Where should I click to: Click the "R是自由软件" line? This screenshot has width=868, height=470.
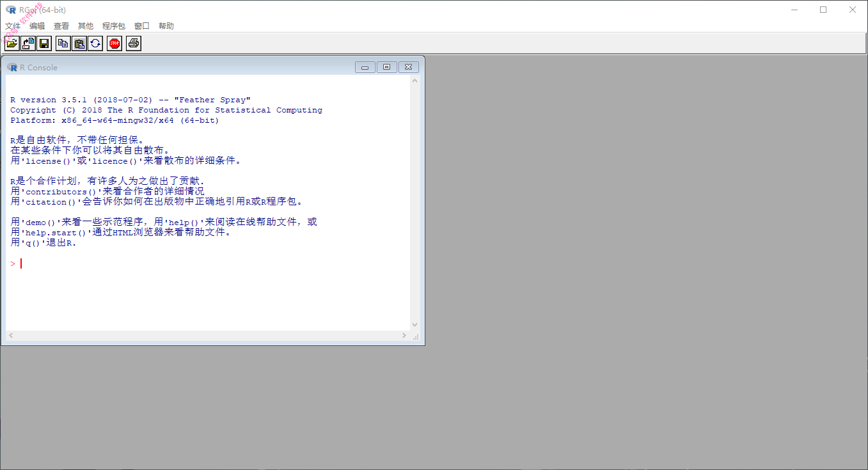77,141
